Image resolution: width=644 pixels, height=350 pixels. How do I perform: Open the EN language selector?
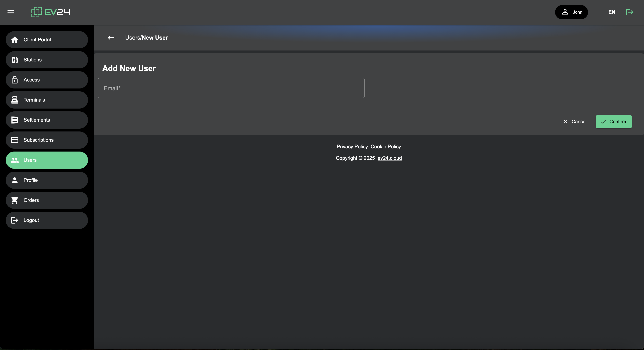click(x=611, y=12)
